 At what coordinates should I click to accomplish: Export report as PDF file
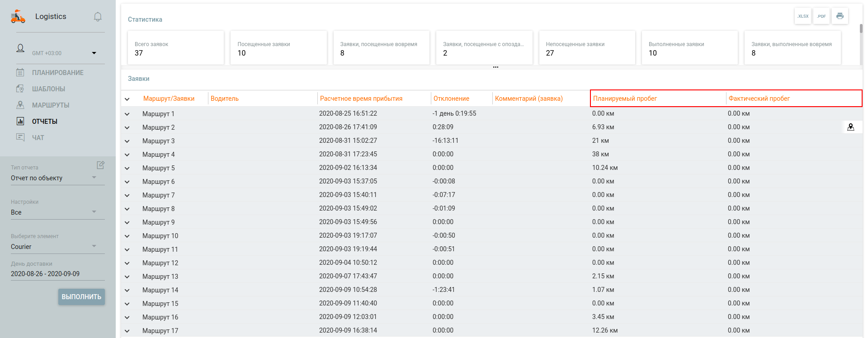[821, 16]
